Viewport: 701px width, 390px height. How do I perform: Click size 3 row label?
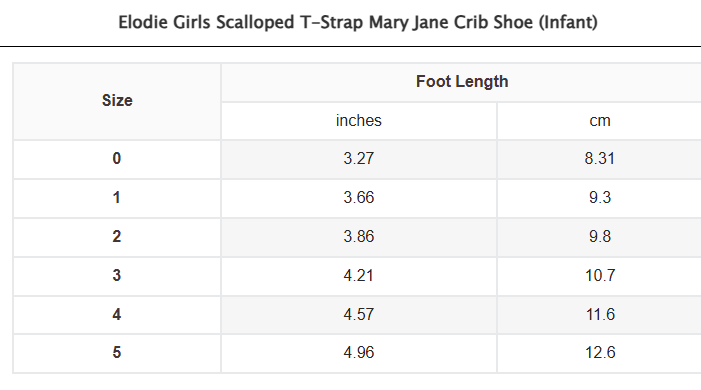[x=117, y=276]
